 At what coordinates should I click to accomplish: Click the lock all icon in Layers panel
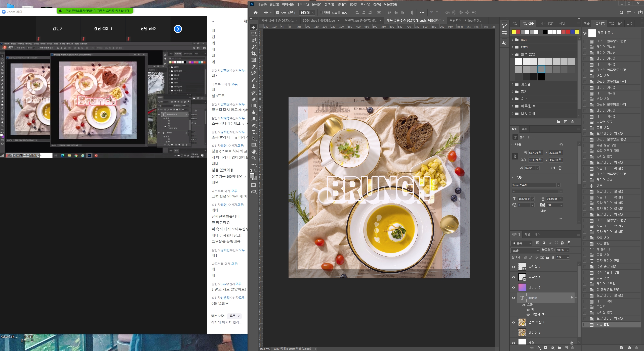coord(547,257)
